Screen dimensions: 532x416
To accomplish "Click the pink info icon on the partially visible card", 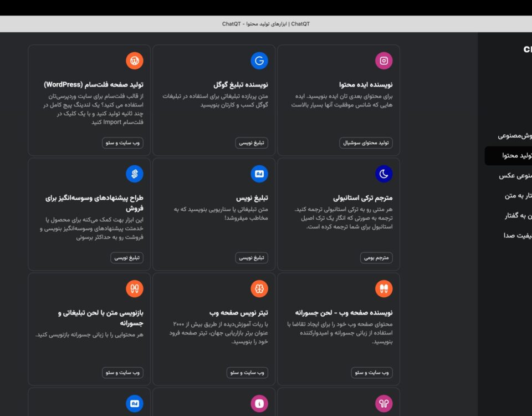I will (x=259, y=403).
